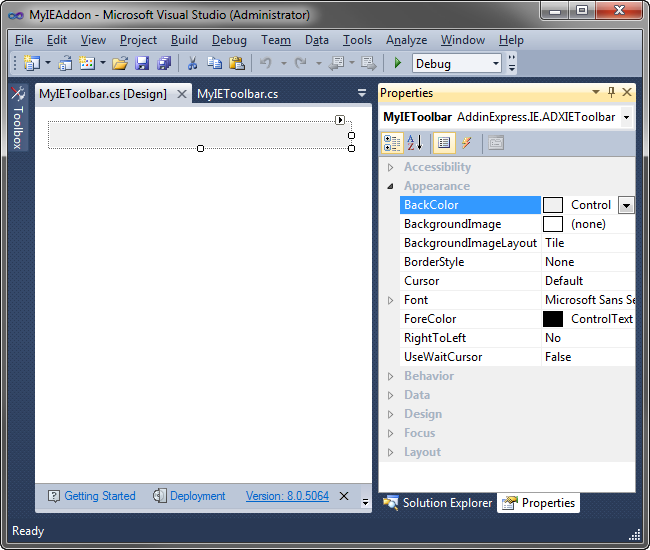
Task: Toggle the Properties list button
Action: coord(444,143)
